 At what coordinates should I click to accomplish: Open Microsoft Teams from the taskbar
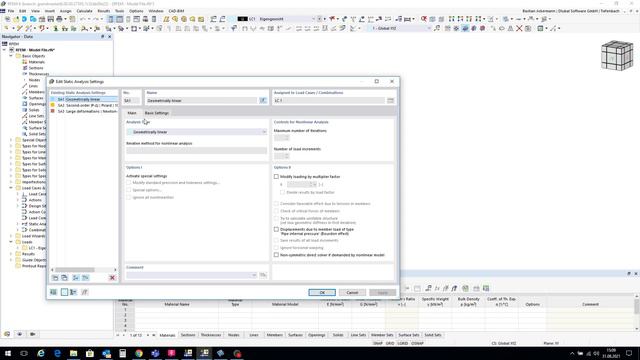[x=155, y=353]
